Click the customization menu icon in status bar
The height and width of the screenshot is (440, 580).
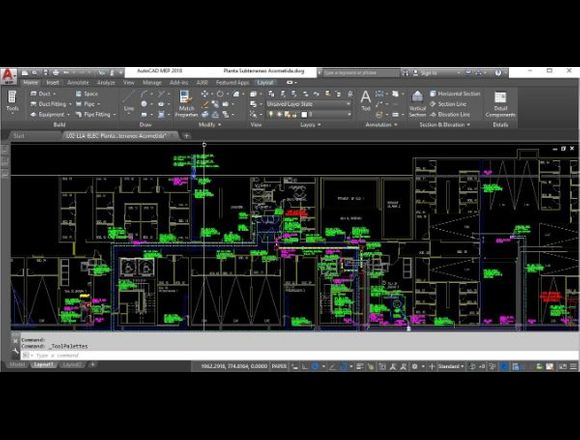pos(573,366)
